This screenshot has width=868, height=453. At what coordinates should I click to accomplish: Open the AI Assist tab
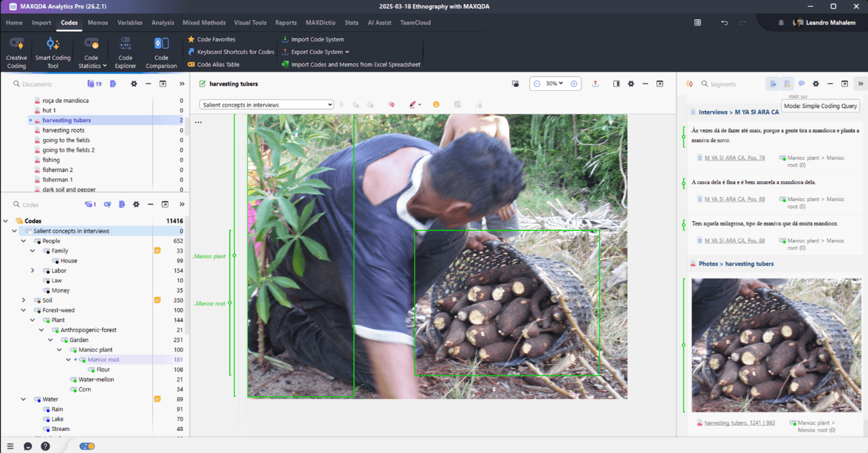pos(380,23)
